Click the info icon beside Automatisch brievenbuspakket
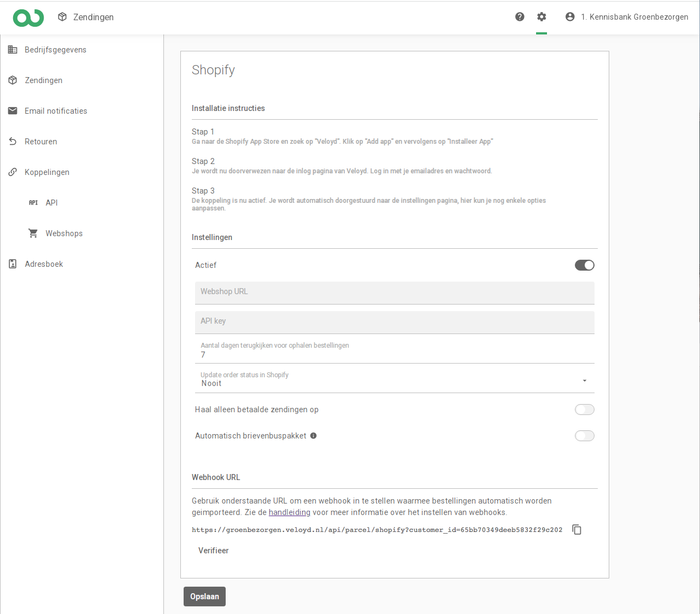Image resolution: width=700 pixels, height=614 pixels. click(x=314, y=436)
